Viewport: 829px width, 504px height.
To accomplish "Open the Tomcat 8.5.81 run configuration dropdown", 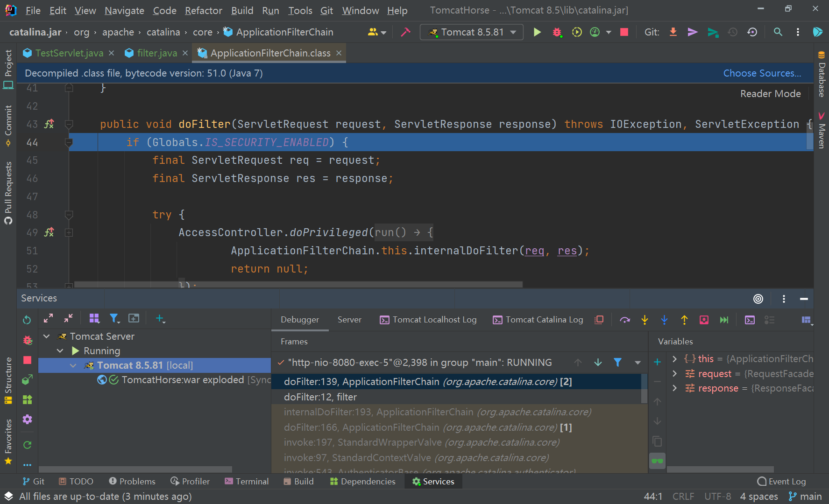I will [472, 32].
